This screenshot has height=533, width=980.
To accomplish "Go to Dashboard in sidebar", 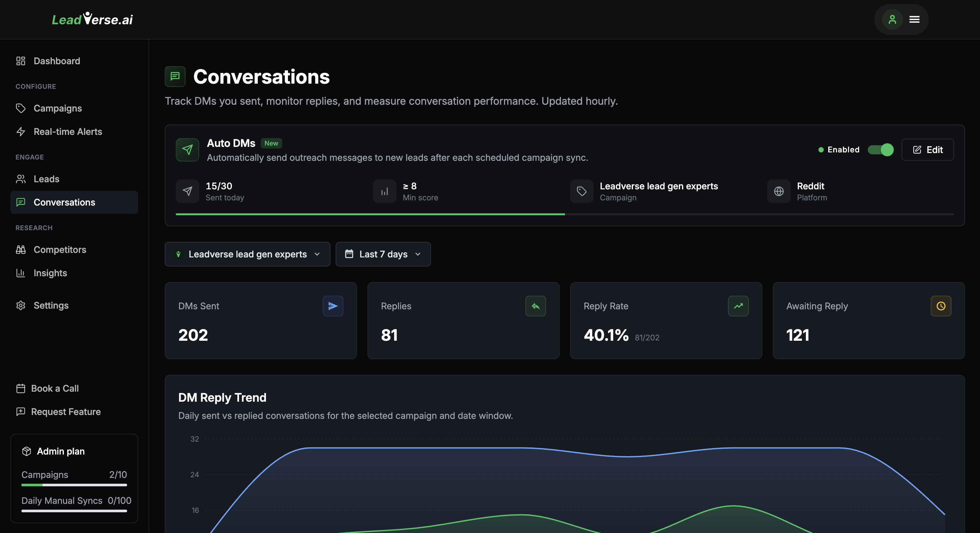I will (x=57, y=61).
